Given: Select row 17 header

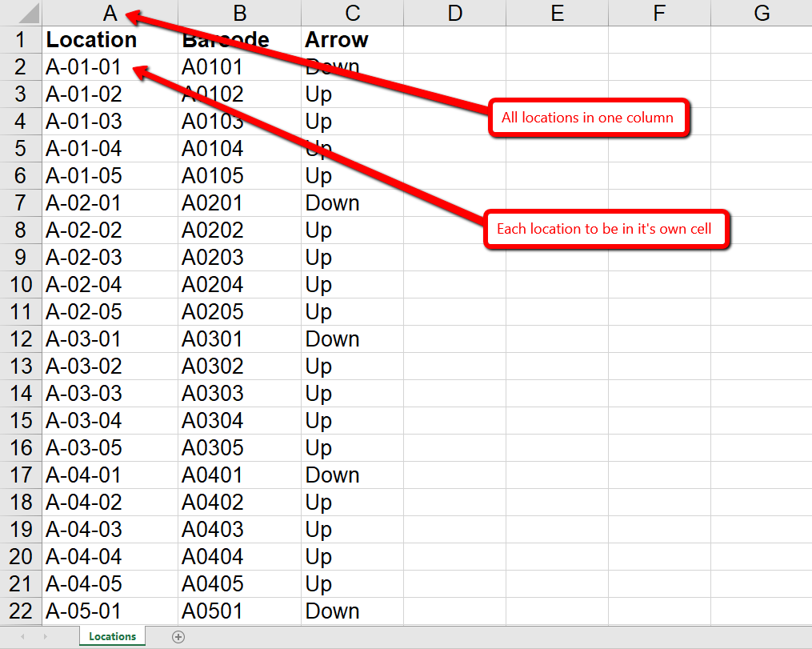Looking at the screenshot, I should point(21,475).
